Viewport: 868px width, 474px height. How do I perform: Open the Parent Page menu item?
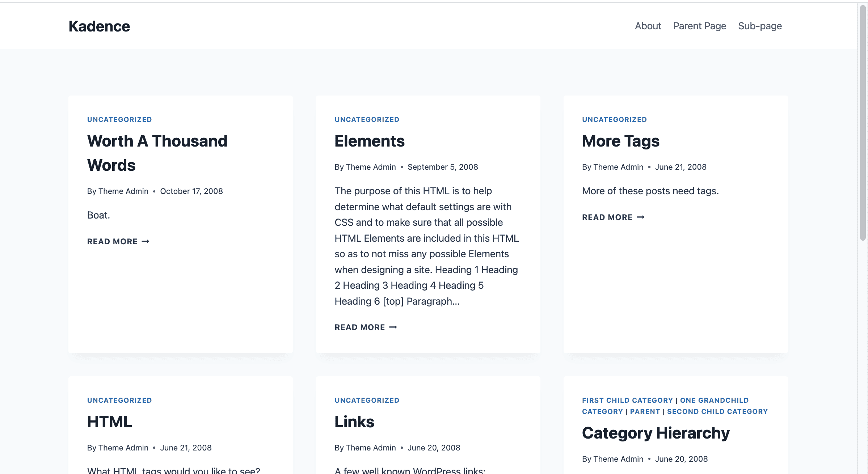click(x=699, y=26)
